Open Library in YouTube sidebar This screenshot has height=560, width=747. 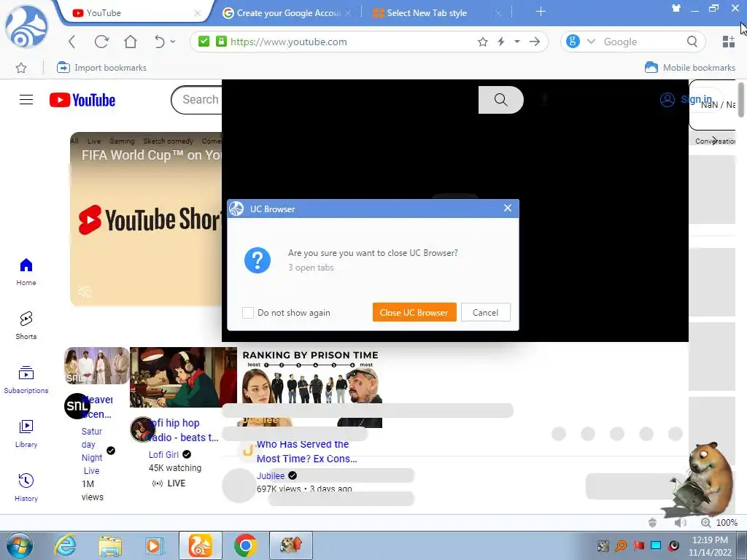coord(26,434)
